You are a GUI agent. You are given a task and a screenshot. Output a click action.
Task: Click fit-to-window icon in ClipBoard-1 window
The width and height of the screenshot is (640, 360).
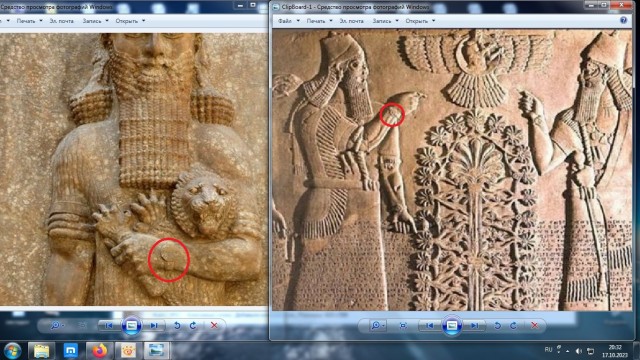(x=403, y=325)
